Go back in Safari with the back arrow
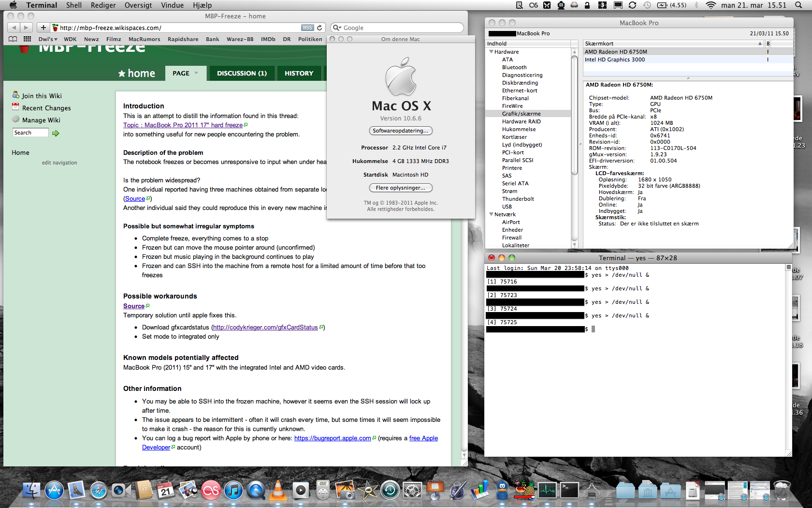812x508 pixels. [x=14, y=28]
